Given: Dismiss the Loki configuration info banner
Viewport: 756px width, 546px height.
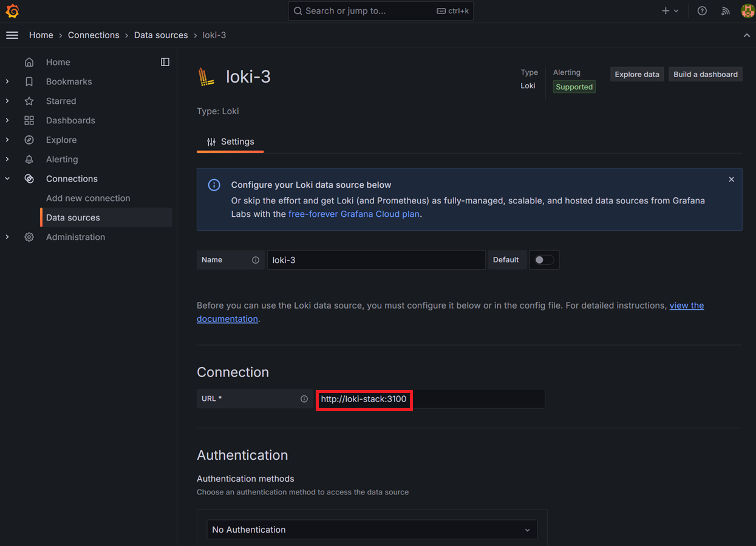Looking at the screenshot, I should tap(731, 179).
